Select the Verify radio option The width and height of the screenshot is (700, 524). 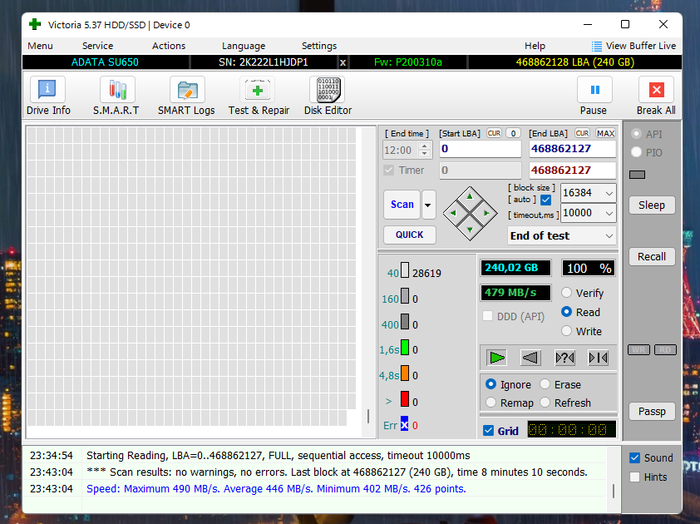tap(567, 293)
